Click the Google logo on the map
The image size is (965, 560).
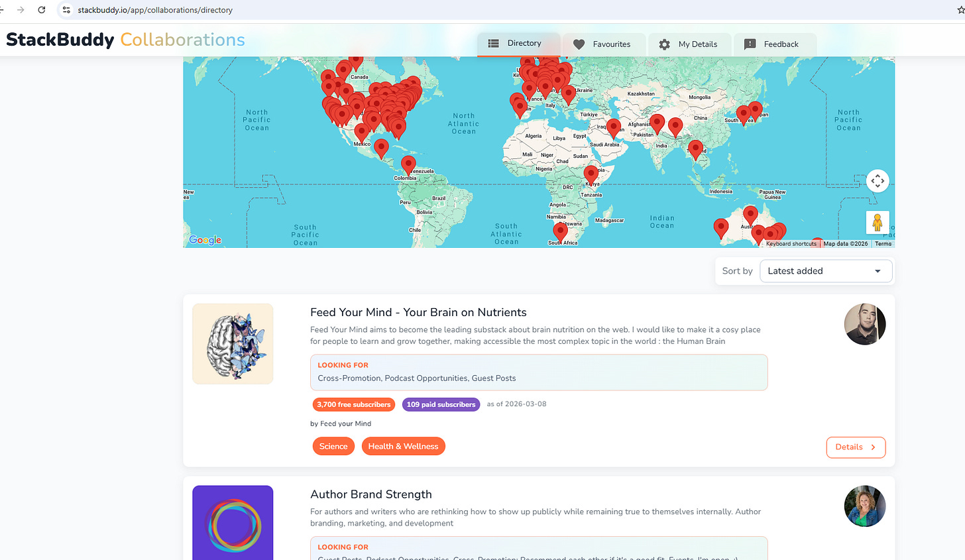[x=205, y=240]
